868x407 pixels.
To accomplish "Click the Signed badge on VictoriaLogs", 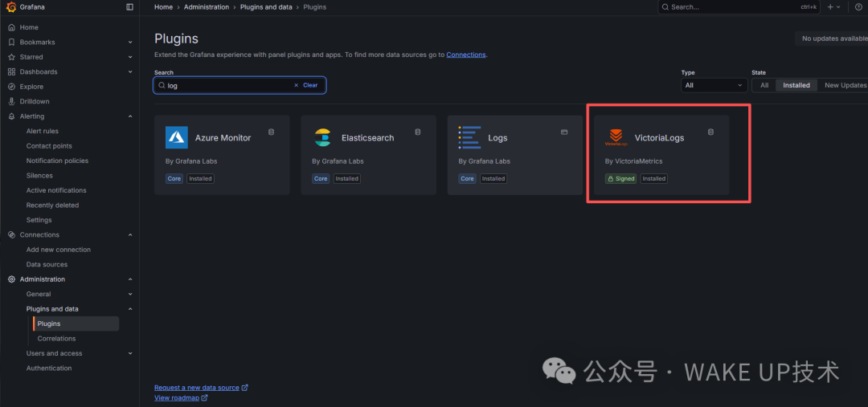I will point(620,179).
